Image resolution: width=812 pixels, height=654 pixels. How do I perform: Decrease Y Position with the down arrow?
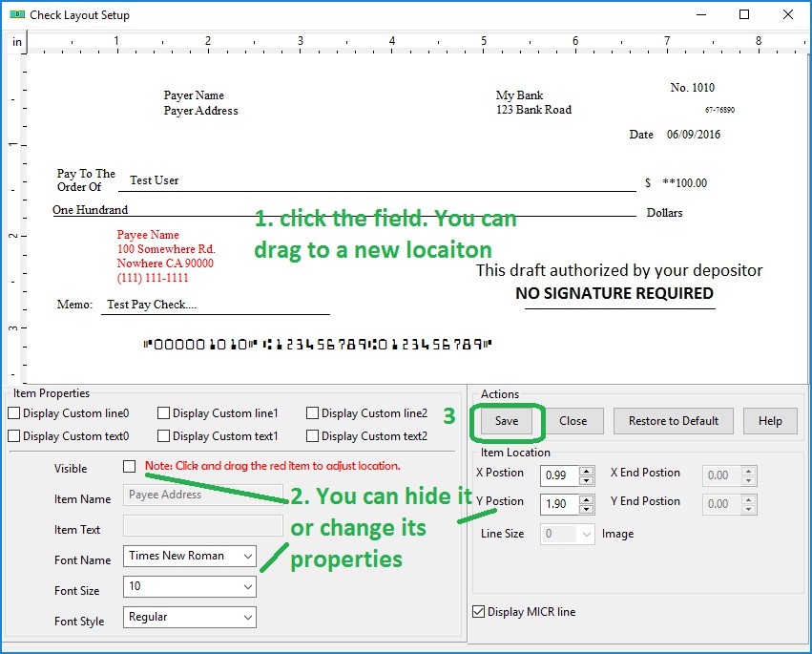coord(587,509)
